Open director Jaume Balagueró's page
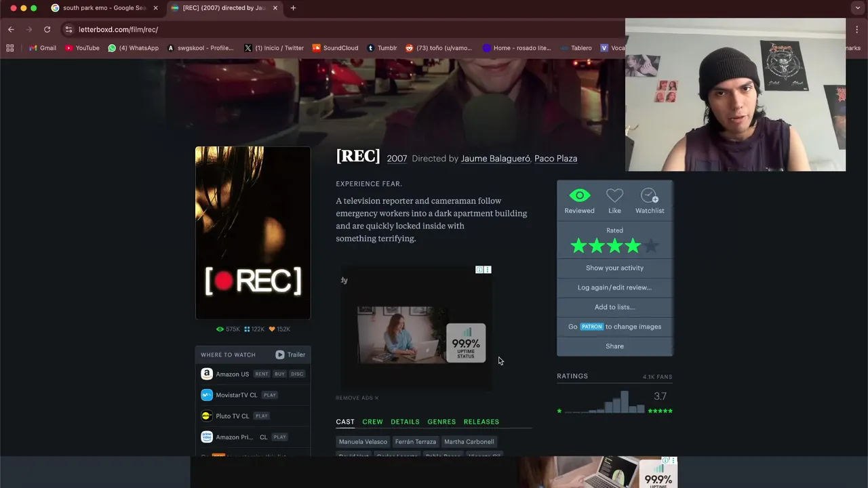Viewport: 868px width, 488px height. coord(495,159)
